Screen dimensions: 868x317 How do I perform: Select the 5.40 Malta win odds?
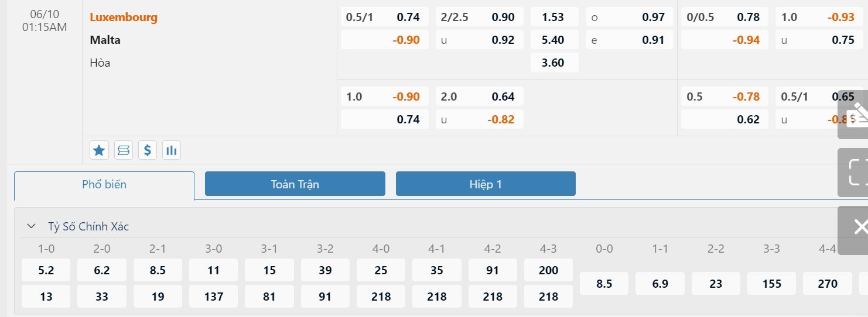[554, 40]
